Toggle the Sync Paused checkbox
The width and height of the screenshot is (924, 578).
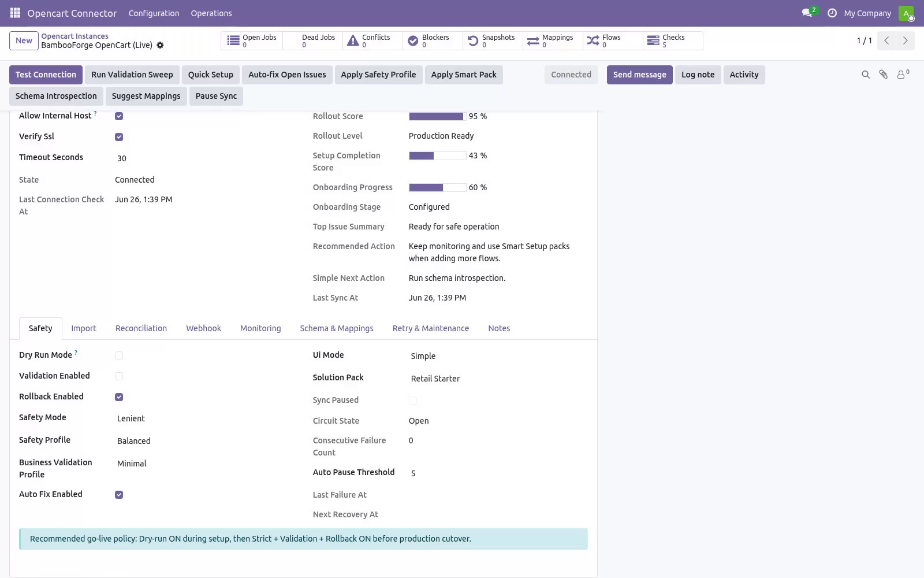(x=413, y=401)
